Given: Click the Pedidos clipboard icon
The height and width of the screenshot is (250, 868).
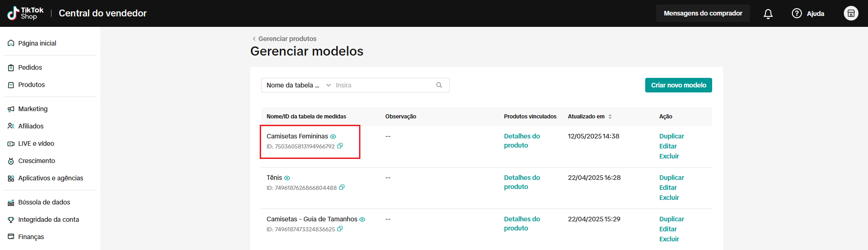Looking at the screenshot, I should (11, 67).
